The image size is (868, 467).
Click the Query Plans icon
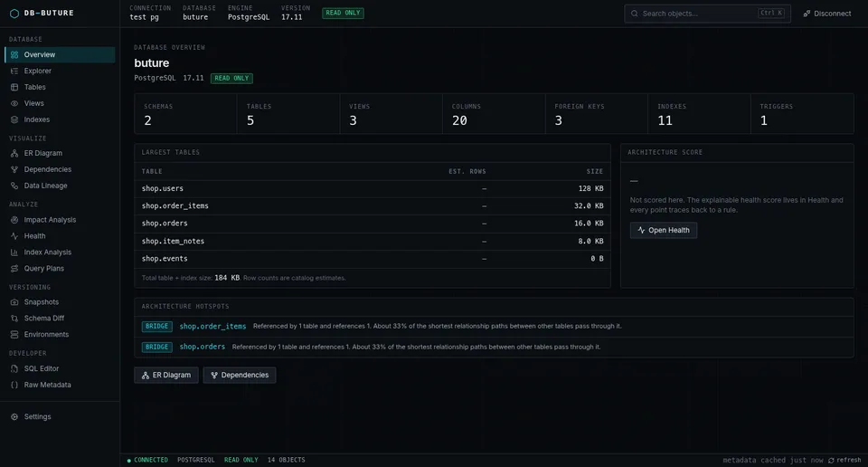pyautogui.click(x=14, y=268)
